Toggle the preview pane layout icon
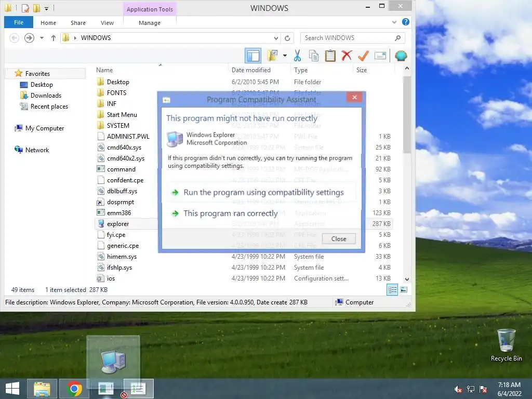This screenshot has width=532, height=399. (x=253, y=56)
